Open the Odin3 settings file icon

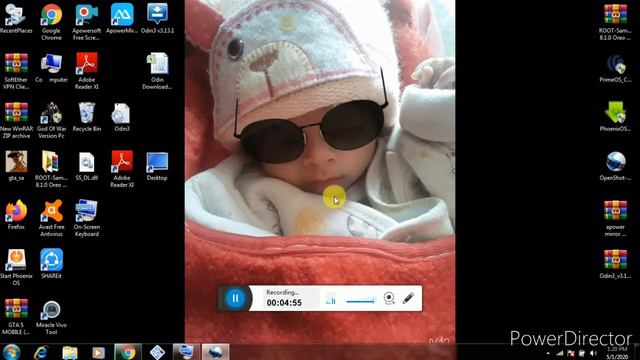(122, 117)
